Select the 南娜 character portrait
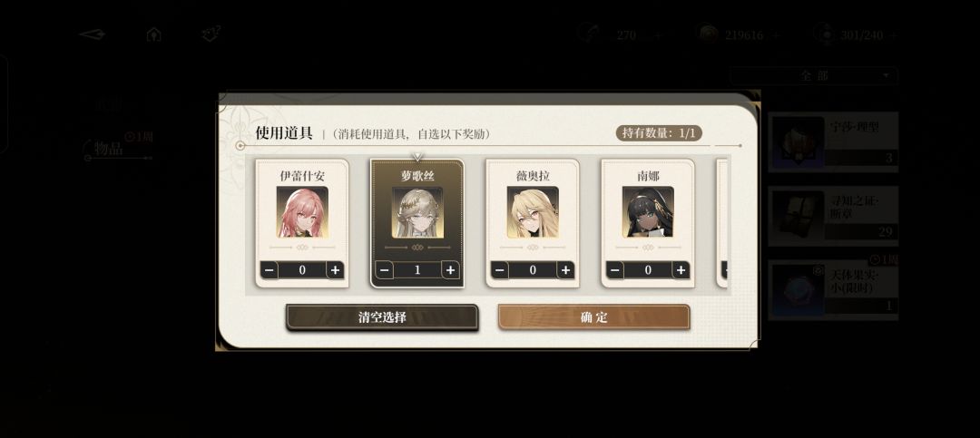The height and width of the screenshot is (438, 980). click(x=648, y=212)
